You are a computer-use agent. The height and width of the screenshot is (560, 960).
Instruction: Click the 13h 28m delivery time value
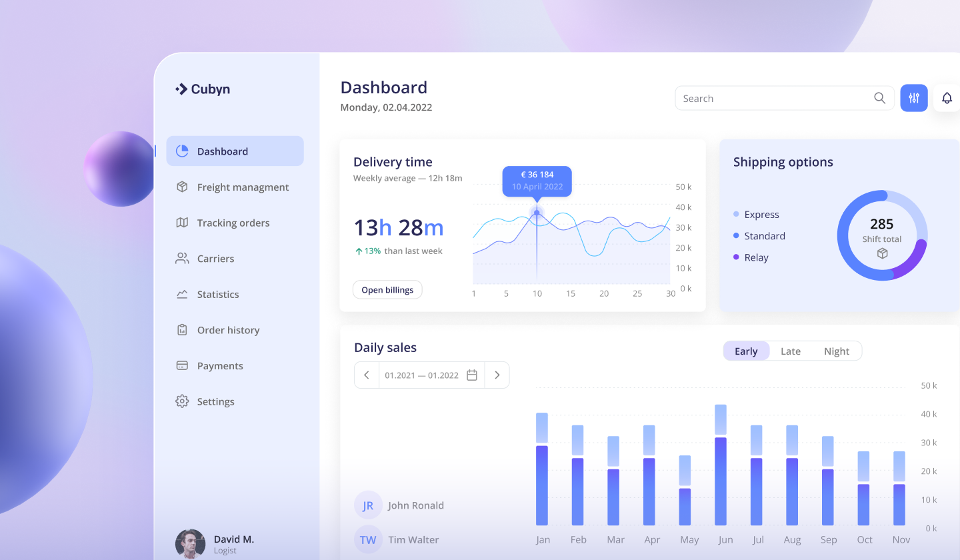coord(399,227)
